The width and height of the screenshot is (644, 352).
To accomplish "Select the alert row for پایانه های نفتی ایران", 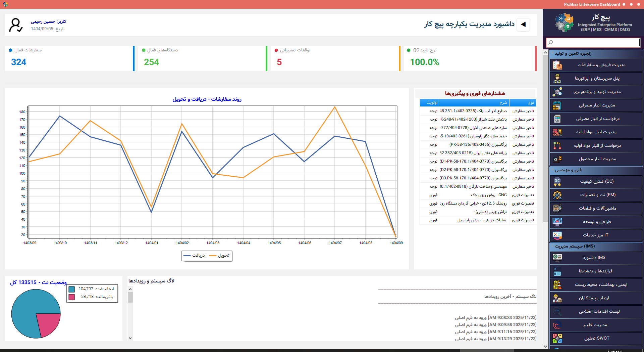I will pyautogui.click(x=478, y=153).
